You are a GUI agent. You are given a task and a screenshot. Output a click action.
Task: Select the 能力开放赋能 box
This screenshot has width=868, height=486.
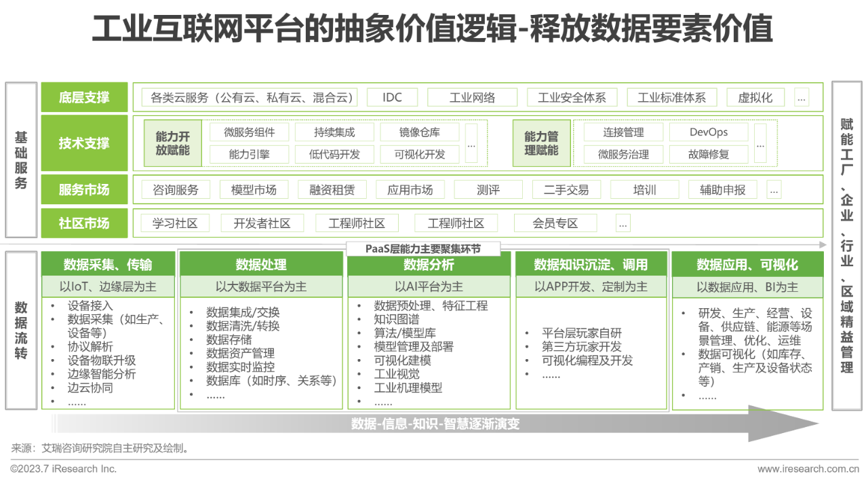tap(173, 143)
